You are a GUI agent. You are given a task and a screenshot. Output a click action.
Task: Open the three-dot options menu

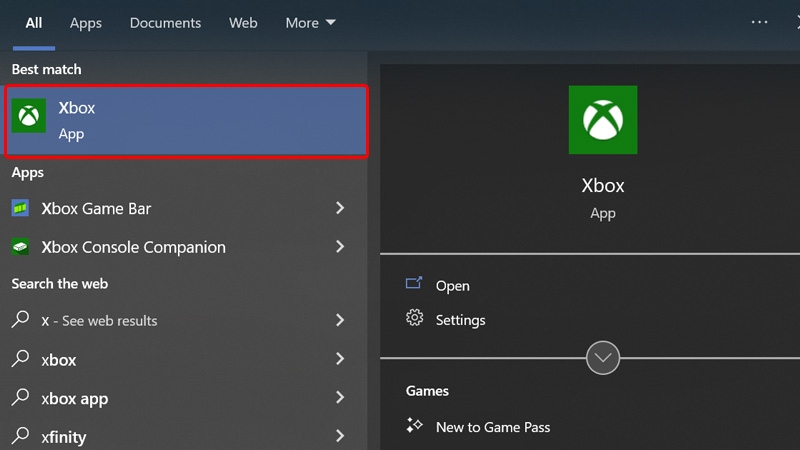(x=759, y=22)
